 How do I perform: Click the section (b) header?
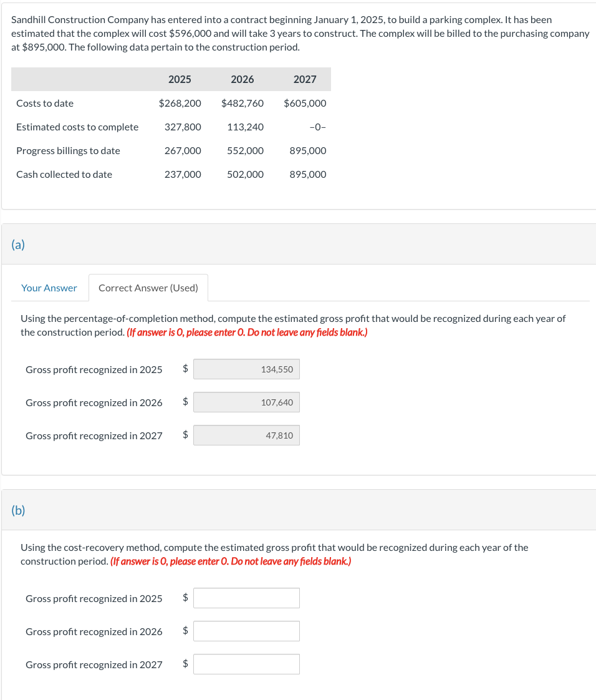click(x=19, y=510)
